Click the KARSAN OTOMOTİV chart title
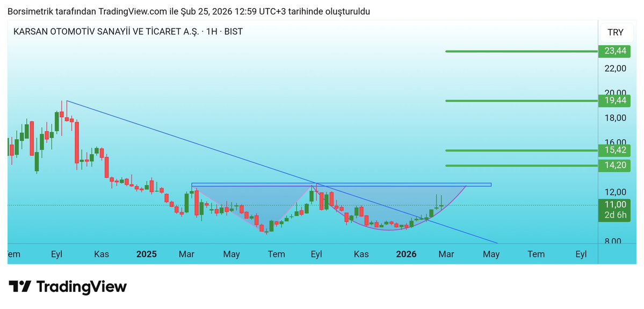 pyautogui.click(x=128, y=32)
